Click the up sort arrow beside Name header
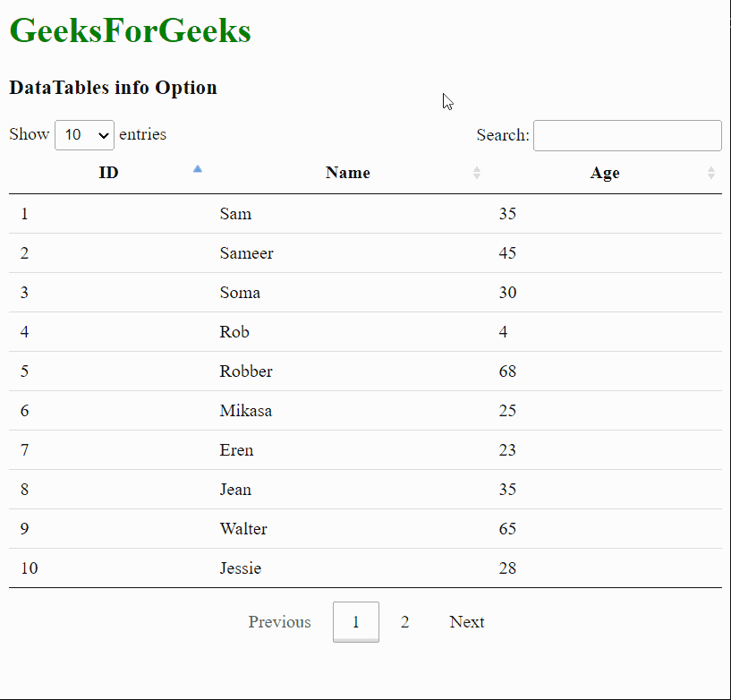 [x=477, y=168]
